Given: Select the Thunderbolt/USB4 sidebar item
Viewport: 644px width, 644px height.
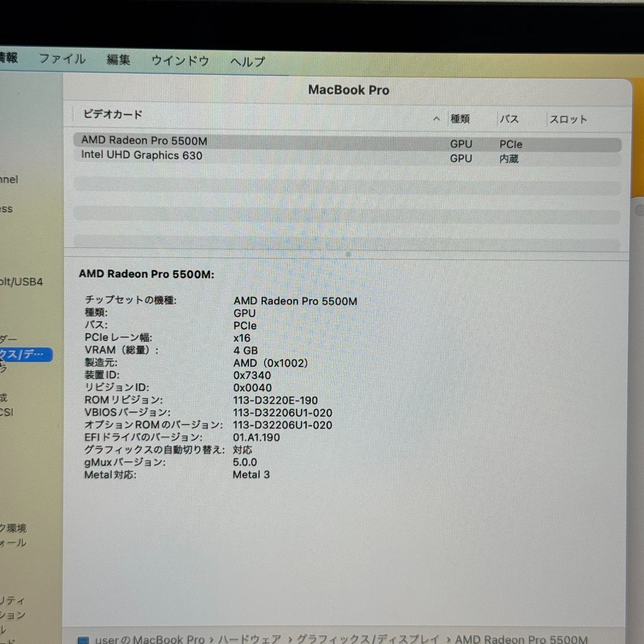Looking at the screenshot, I should pyautogui.click(x=21, y=282).
